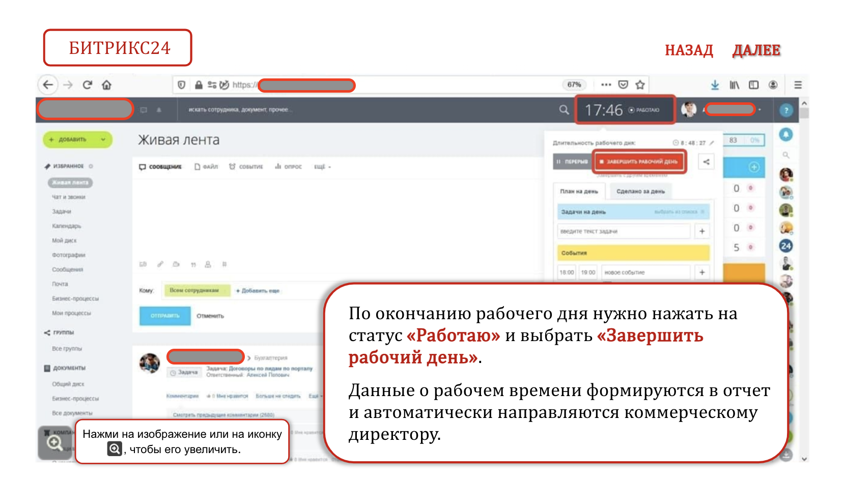Open Чат и звонки in the sidebar
Image resolution: width=845 pixels, height=504 pixels.
coord(68,197)
